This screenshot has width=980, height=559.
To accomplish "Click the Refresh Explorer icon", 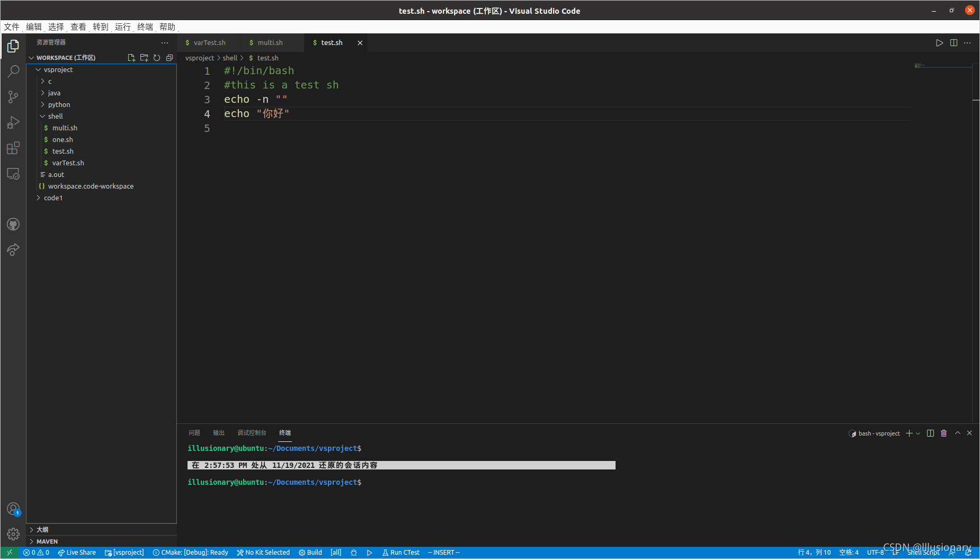I will (157, 58).
